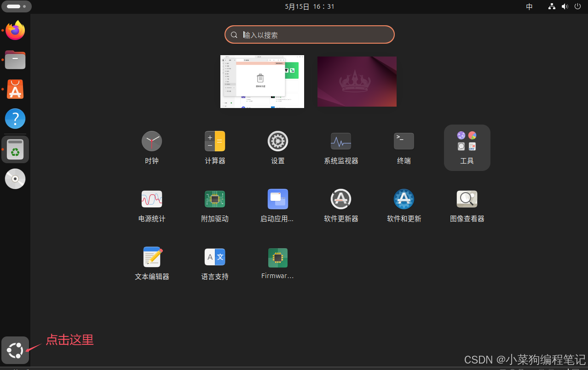Launch Firefox from the dock
Image resolution: width=588 pixels, height=370 pixels.
coord(15,30)
